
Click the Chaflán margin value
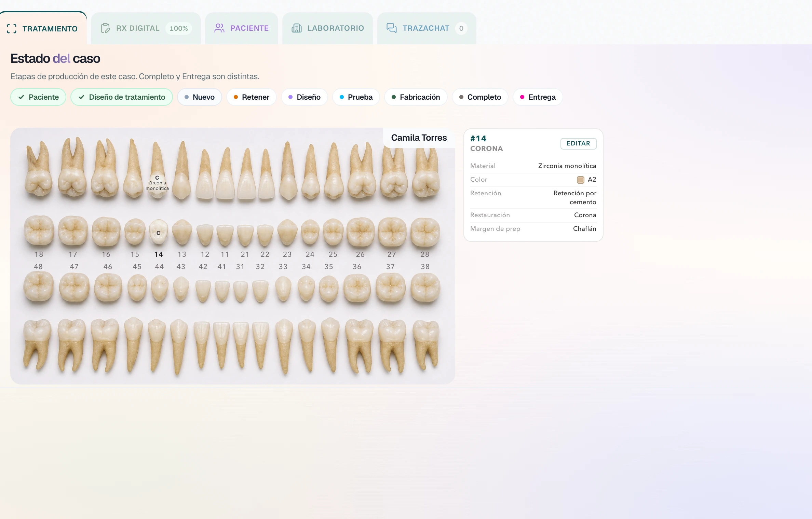(x=584, y=229)
